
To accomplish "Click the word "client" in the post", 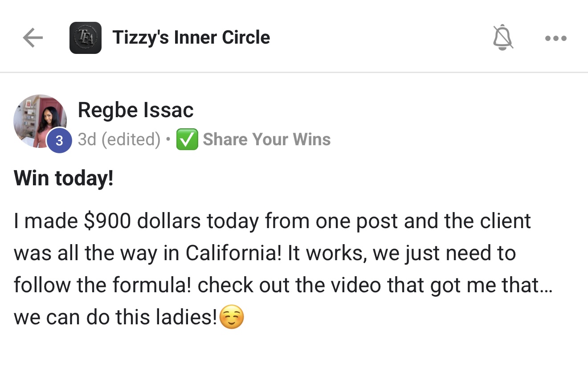I will 503,221.
